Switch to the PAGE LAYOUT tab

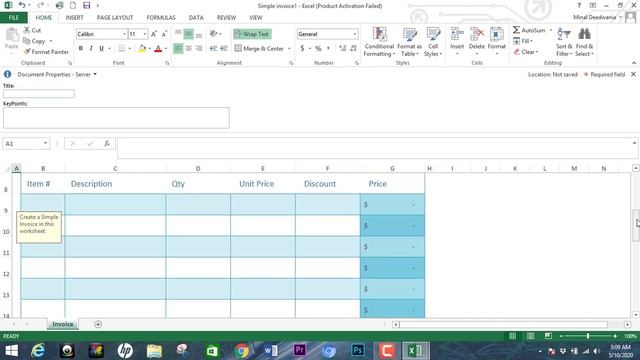[x=115, y=18]
